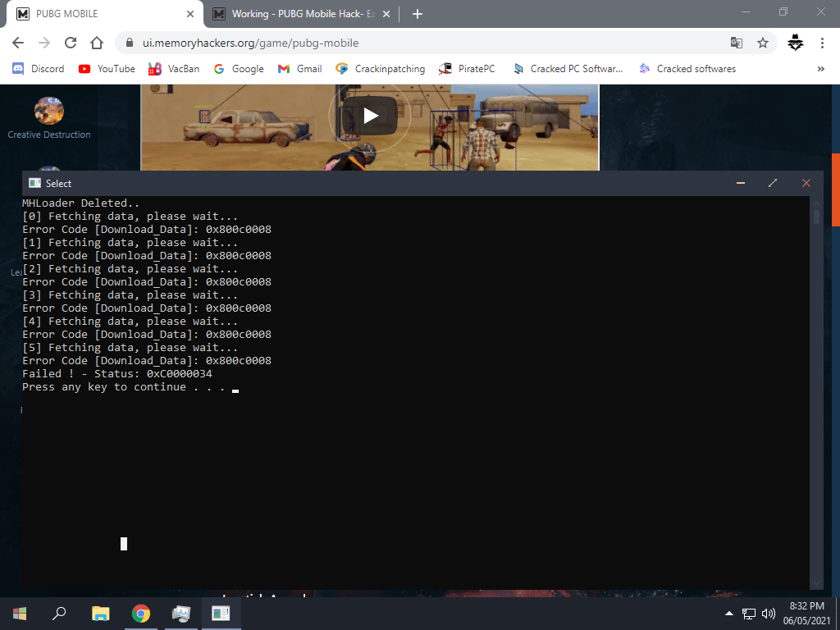Show more bookmarks chevron
Image resolution: width=840 pixels, height=630 pixels.
[x=820, y=69]
